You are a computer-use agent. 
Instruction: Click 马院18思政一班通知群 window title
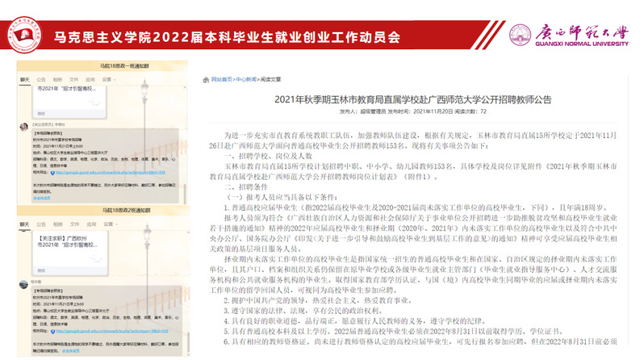click(x=125, y=65)
